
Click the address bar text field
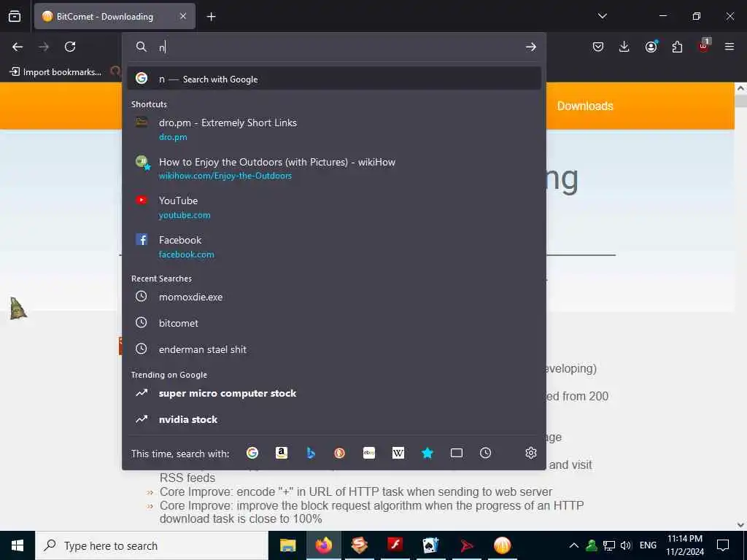click(333, 47)
